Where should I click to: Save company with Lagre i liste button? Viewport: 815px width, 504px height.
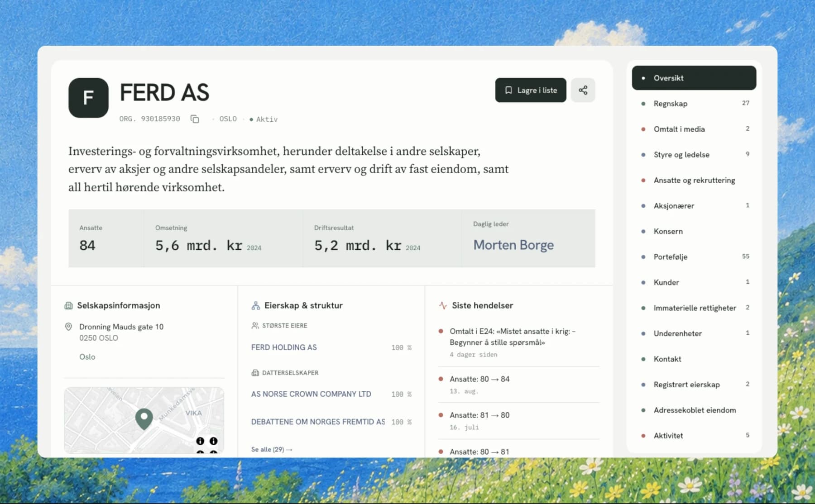pyautogui.click(x=531, y=90)
